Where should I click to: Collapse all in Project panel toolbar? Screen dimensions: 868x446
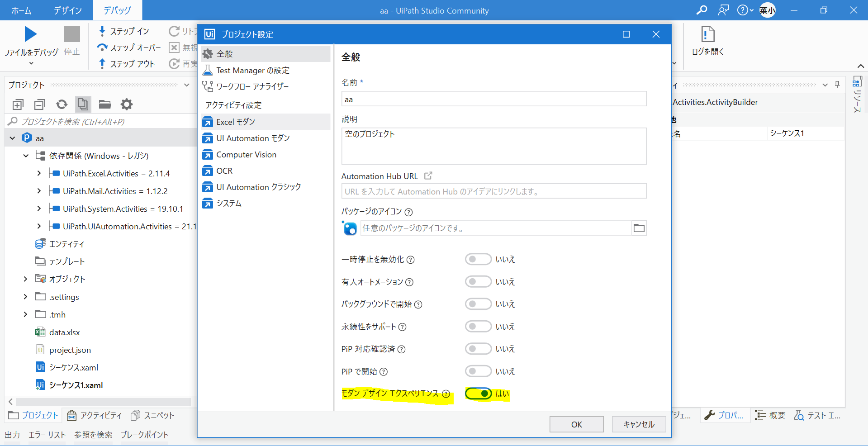pos(40,104)
